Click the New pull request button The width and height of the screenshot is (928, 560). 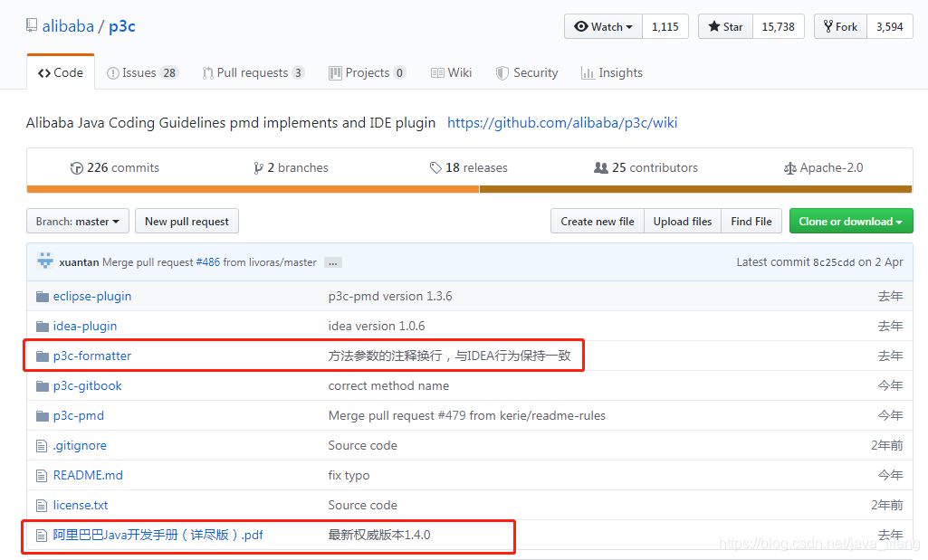[187, 222]
